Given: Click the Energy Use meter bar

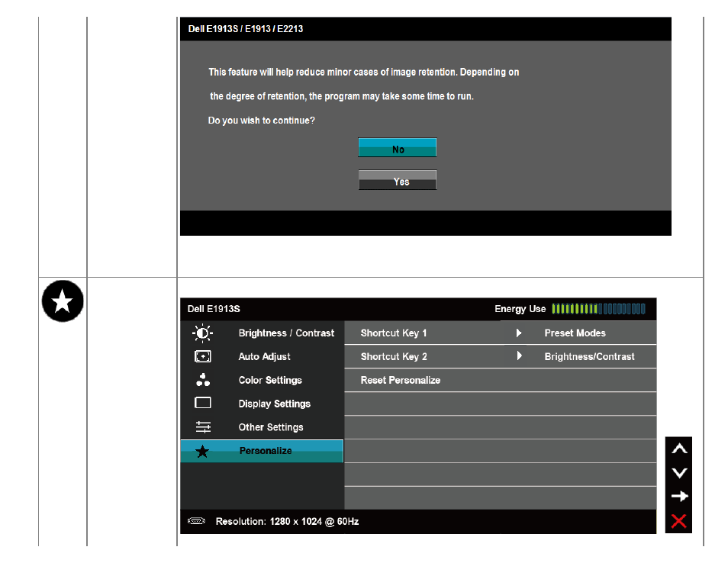Looking at the screenshot, I should [x=598, y=309].
